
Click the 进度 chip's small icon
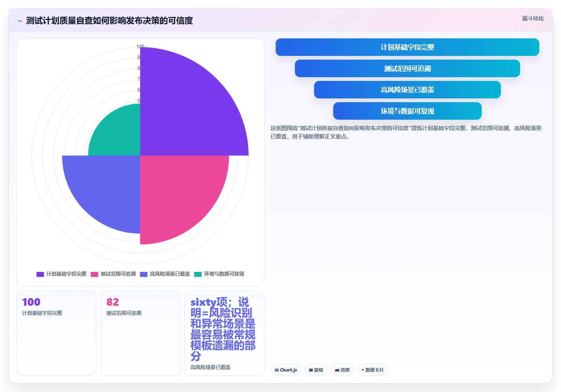click(337, 370)
